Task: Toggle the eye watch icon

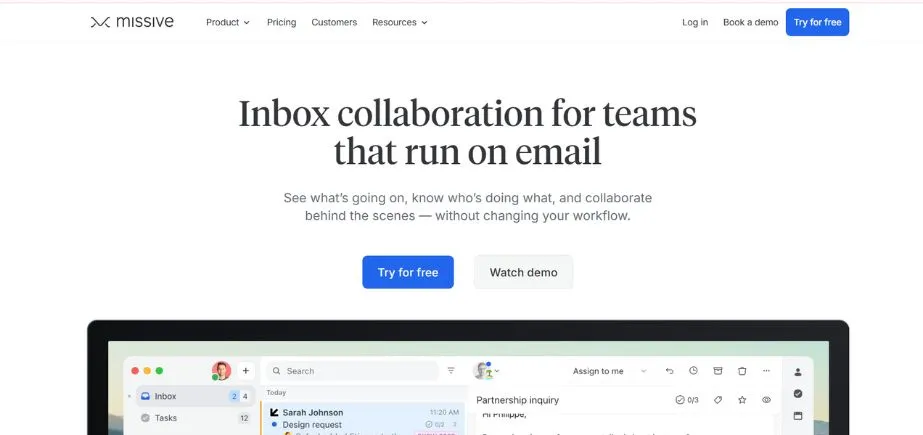Action: [x=766, y=400]
